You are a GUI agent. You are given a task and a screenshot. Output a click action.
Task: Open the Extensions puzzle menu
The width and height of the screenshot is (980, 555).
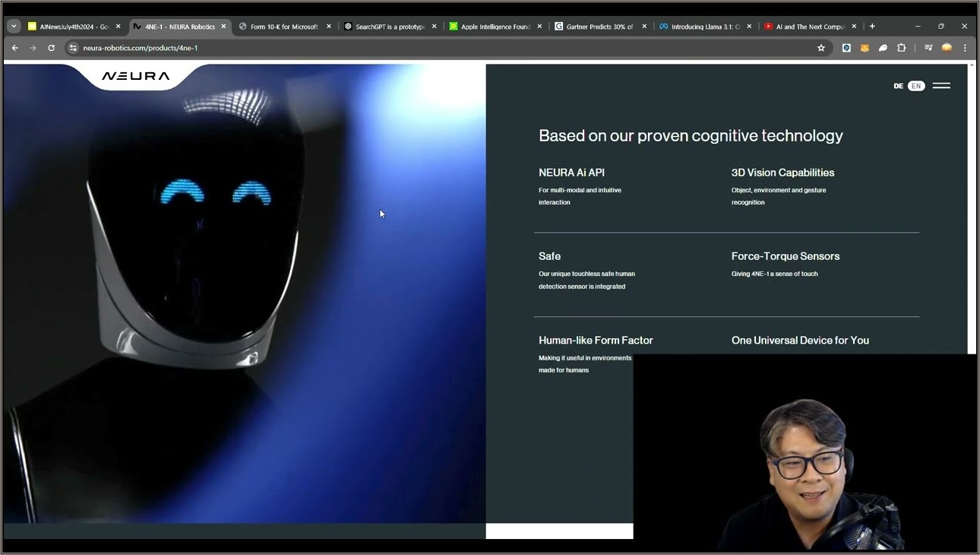(x=902, y=48)
